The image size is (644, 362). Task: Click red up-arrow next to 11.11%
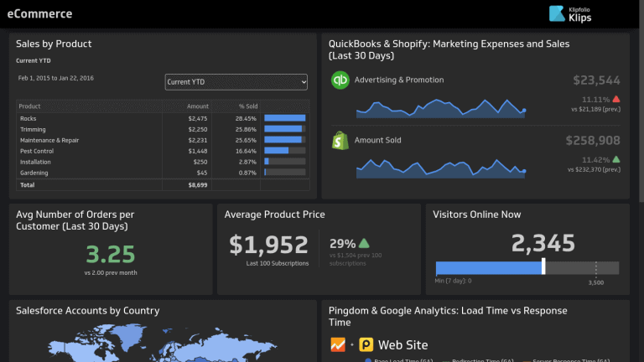click(x=616, y=100)
